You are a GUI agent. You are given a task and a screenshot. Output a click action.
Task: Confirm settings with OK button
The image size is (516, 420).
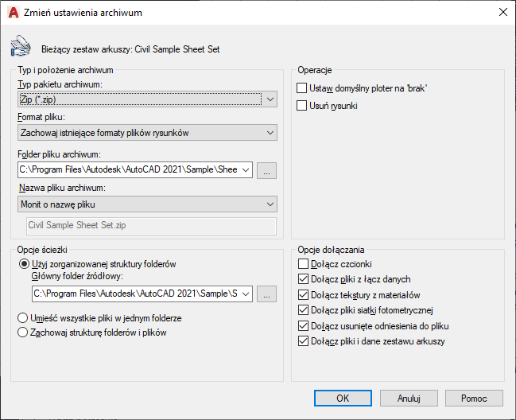click(x=343, y=398)
